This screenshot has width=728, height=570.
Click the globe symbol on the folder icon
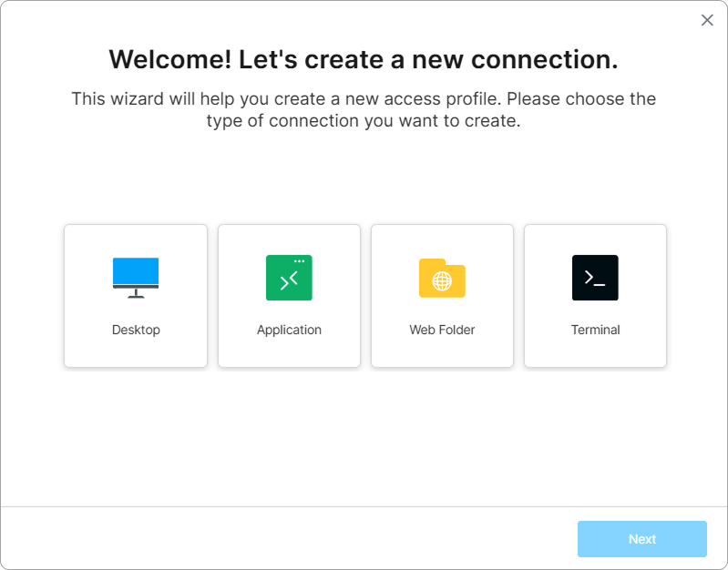tap(442, 281)
